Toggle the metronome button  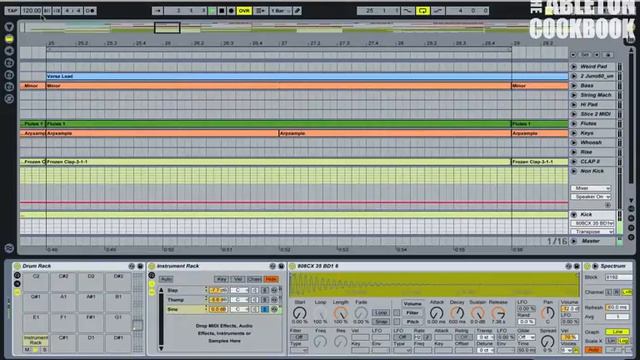(x=91, y=11)
